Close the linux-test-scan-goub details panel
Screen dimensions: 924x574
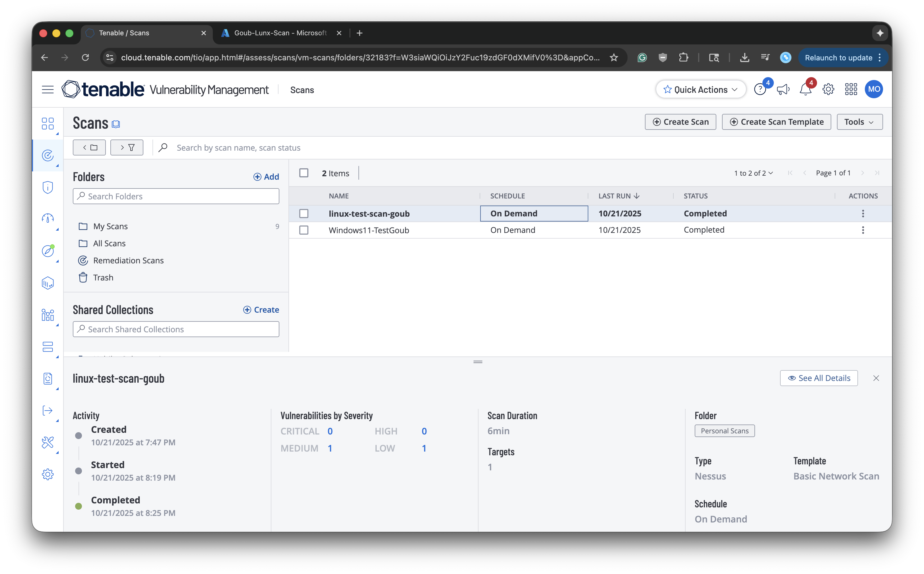[876, 378]
